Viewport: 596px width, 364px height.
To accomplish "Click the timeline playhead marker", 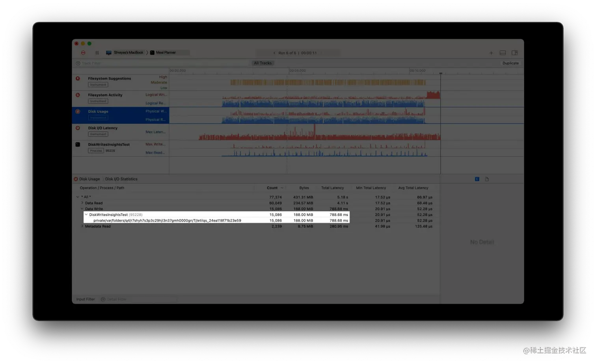I will [441, 73].
